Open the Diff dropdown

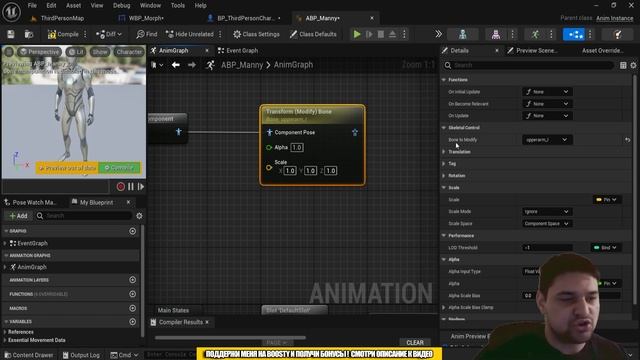coord(109,34)
